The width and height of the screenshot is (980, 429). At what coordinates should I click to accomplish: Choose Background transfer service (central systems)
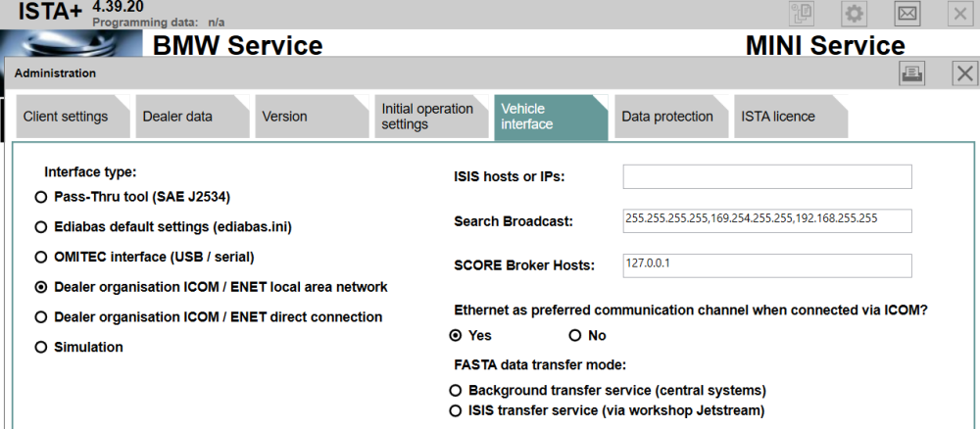[x=454, y=391]
